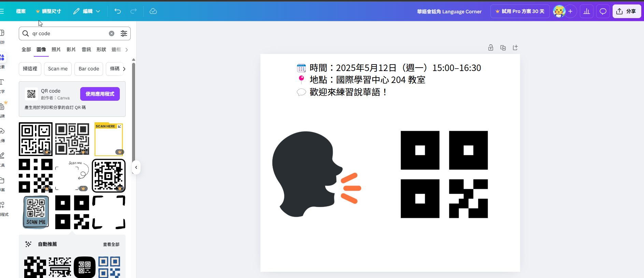Click the 時間 text line on canvas

389,68
